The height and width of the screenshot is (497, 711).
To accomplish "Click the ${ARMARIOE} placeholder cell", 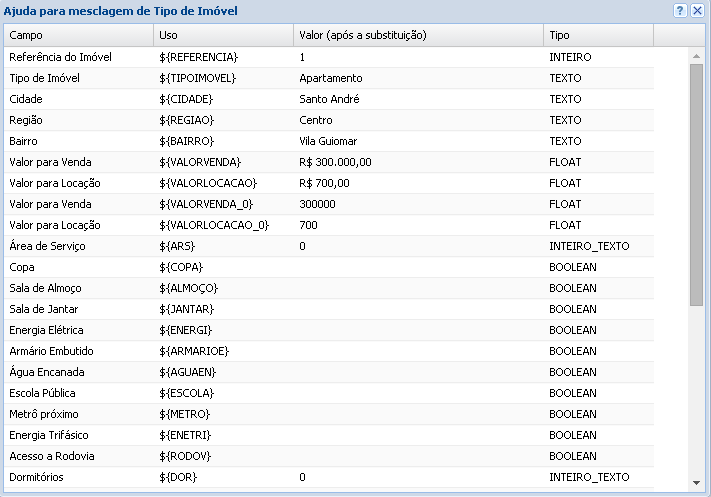I will [194, 351].
